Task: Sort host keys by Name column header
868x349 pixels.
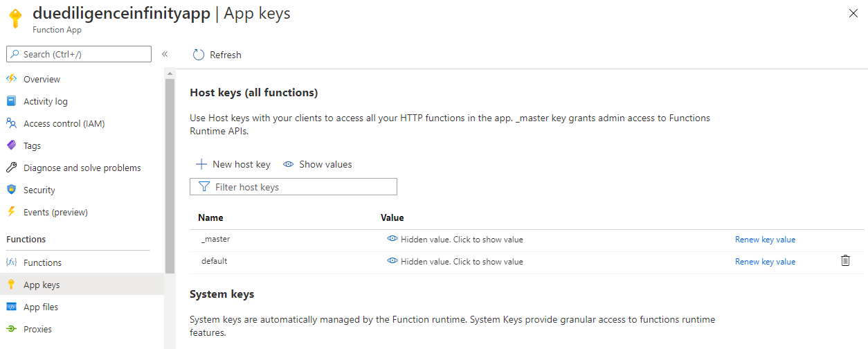Action: (210, 218)
